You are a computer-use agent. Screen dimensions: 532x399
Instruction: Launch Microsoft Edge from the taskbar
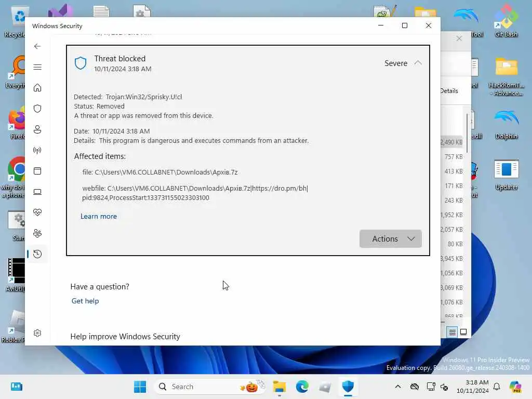302,387
